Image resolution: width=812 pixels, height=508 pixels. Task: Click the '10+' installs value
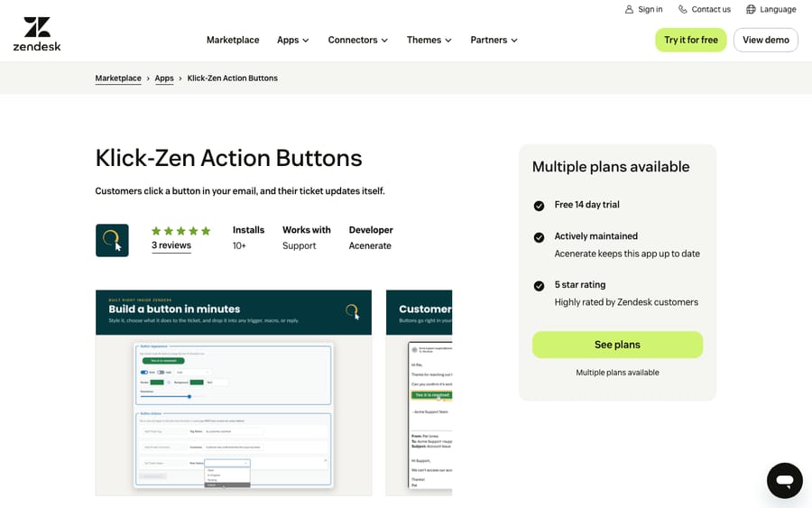coord(239,246)
